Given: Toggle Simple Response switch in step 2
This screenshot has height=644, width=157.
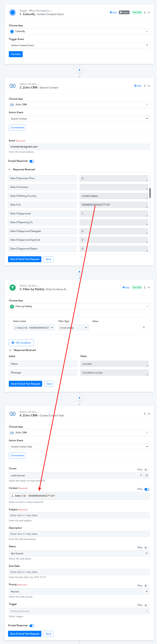Looking at the screenshot, I should (32, 161).
